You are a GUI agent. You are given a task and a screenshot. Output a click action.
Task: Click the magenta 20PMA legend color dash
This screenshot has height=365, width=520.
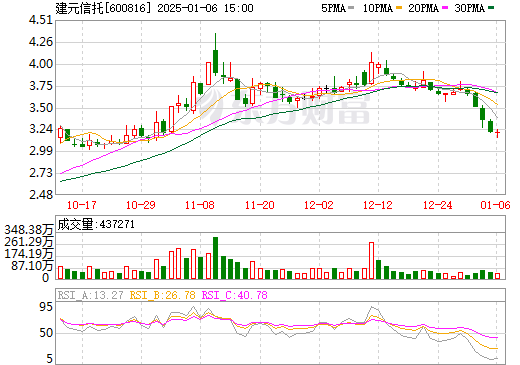coord(445,7)
